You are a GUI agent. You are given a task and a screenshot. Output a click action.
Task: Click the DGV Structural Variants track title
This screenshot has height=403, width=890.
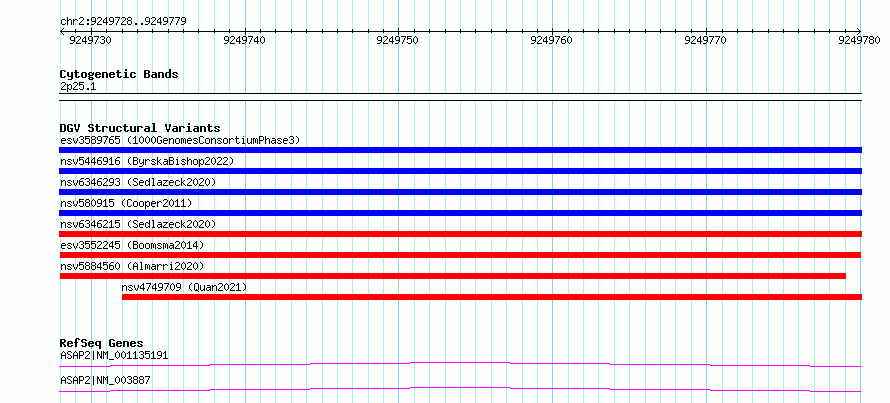[x=140, y=128]
